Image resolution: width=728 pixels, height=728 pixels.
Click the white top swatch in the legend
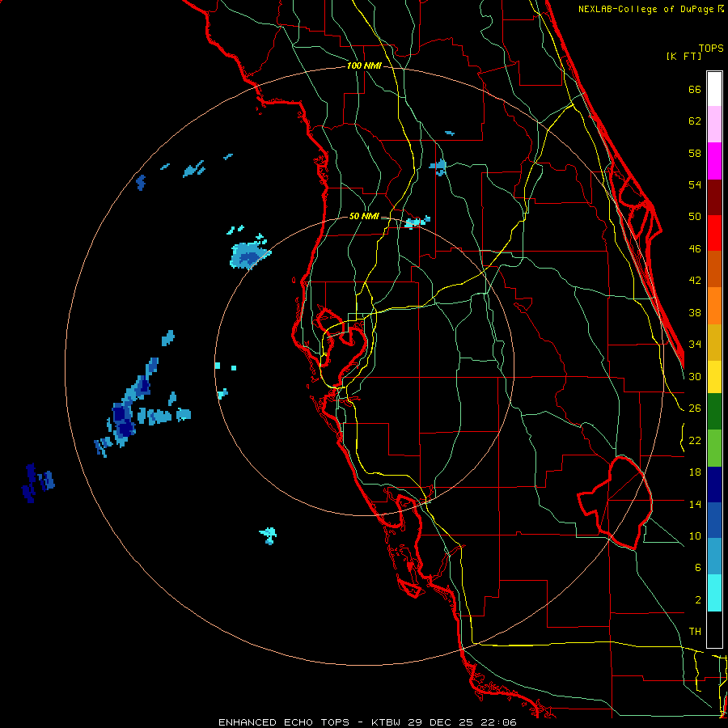coord(714,89)
